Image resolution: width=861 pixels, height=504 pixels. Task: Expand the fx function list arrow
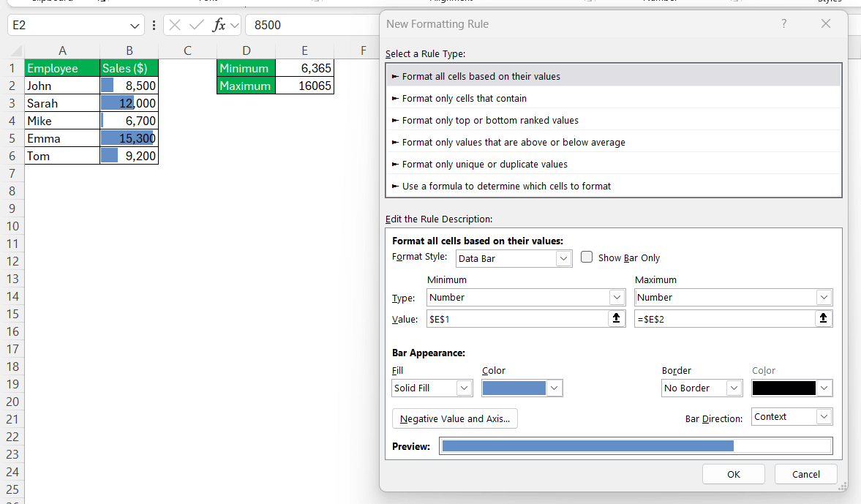pyautogui.click(x=235, y=26)
